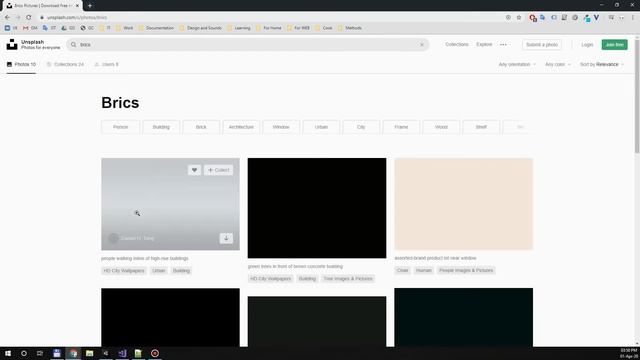Open the Any color dropdown

(558, 64)
